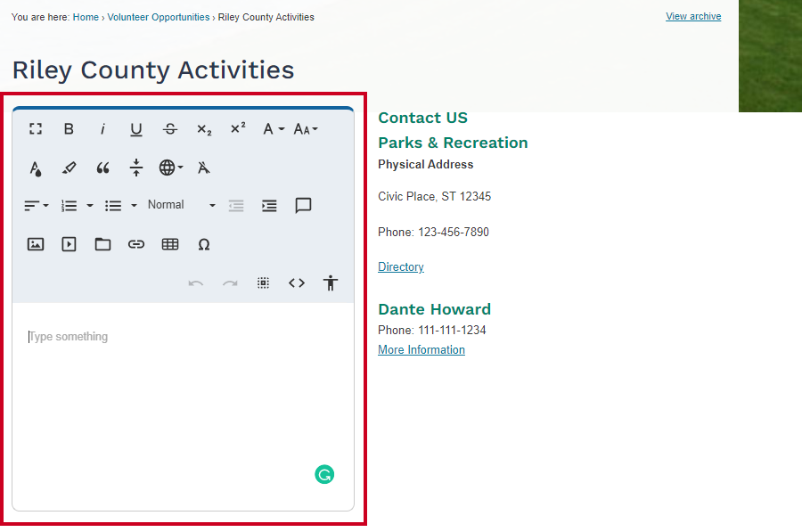Select all editor content

point(263,282)
